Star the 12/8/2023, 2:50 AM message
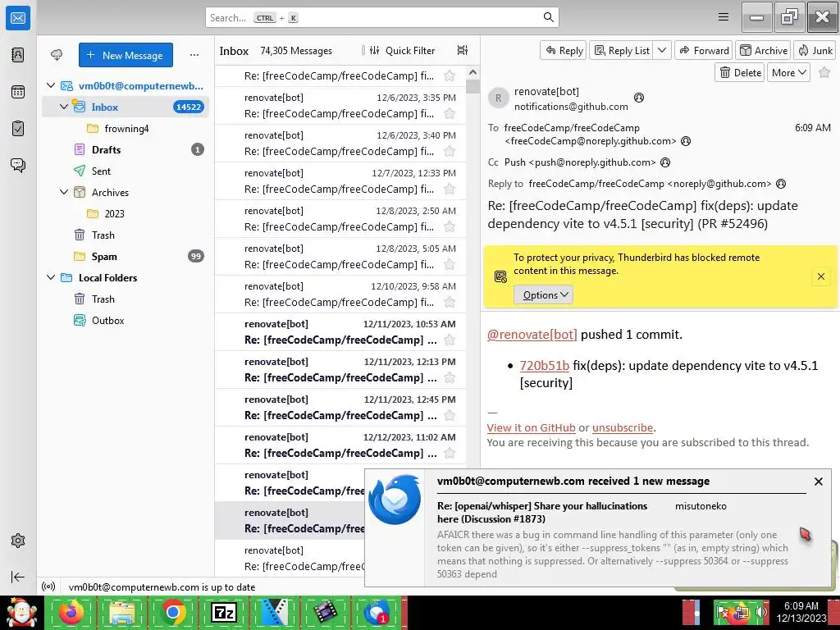The image size is (840, 630). click(450, 226)
